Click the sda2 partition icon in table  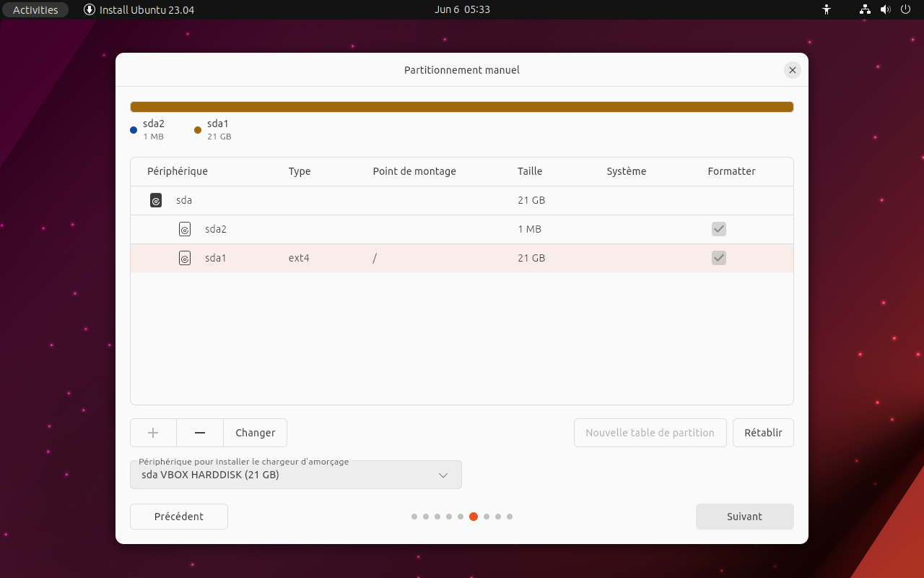pos(185,229)
